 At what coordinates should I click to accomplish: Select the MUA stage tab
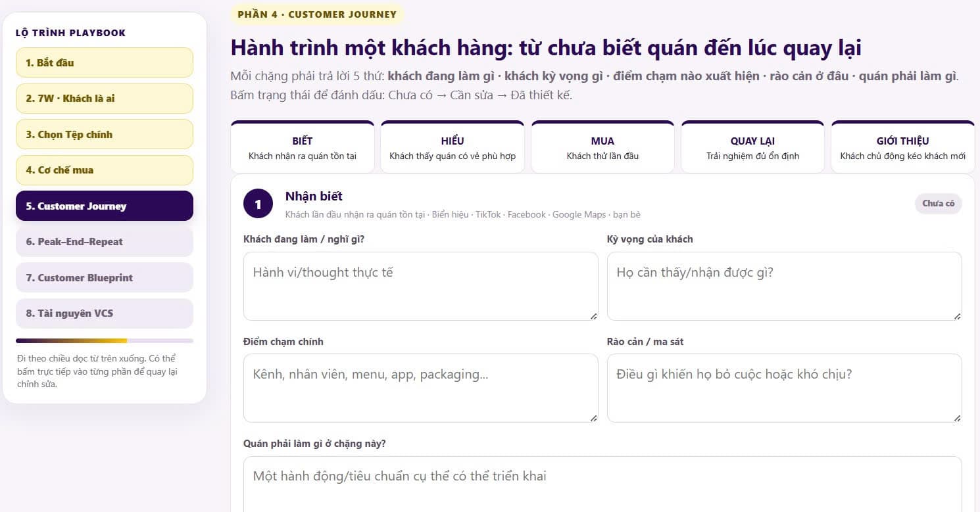coord(602,147)
